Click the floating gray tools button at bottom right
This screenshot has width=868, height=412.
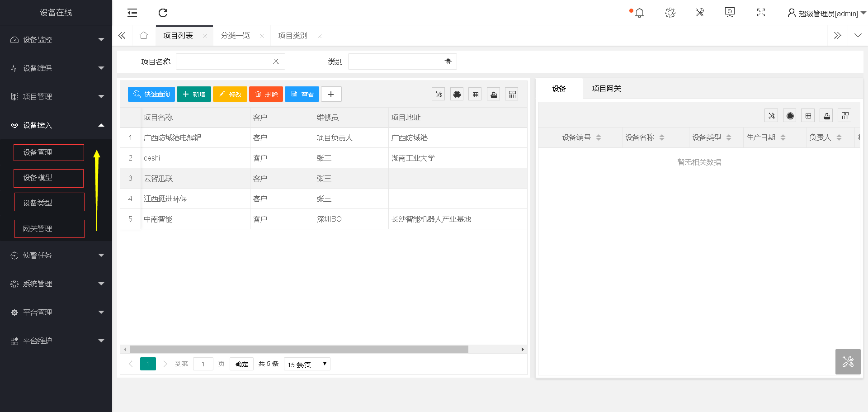point(848,362)
